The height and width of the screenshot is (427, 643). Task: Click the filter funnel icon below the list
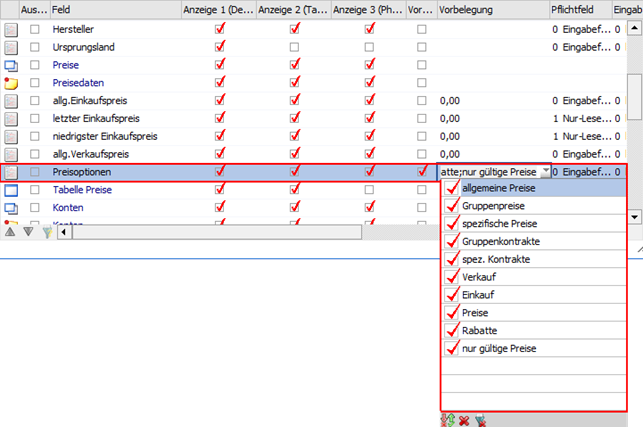(46, 232)
